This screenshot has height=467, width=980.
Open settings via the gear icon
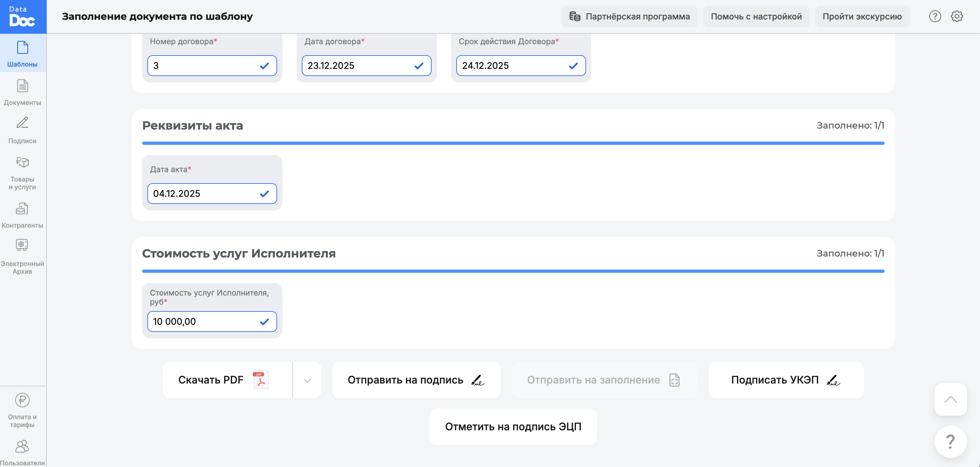tap(958, 16)
